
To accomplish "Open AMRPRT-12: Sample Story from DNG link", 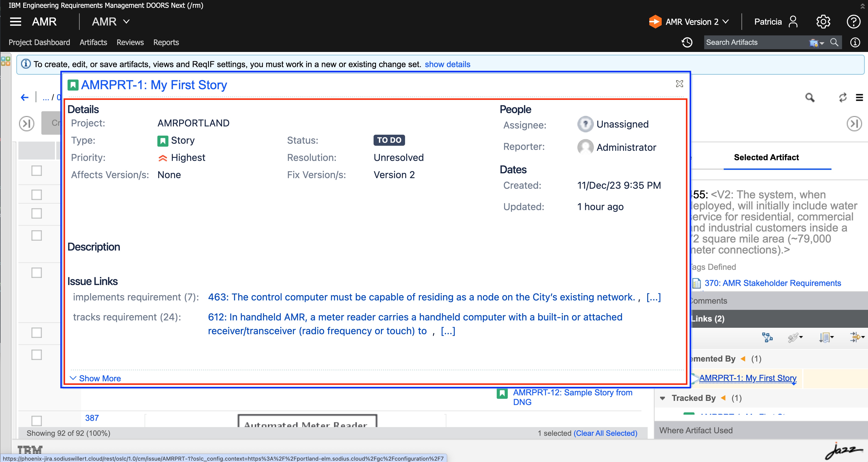I will [x=573, y=397].
